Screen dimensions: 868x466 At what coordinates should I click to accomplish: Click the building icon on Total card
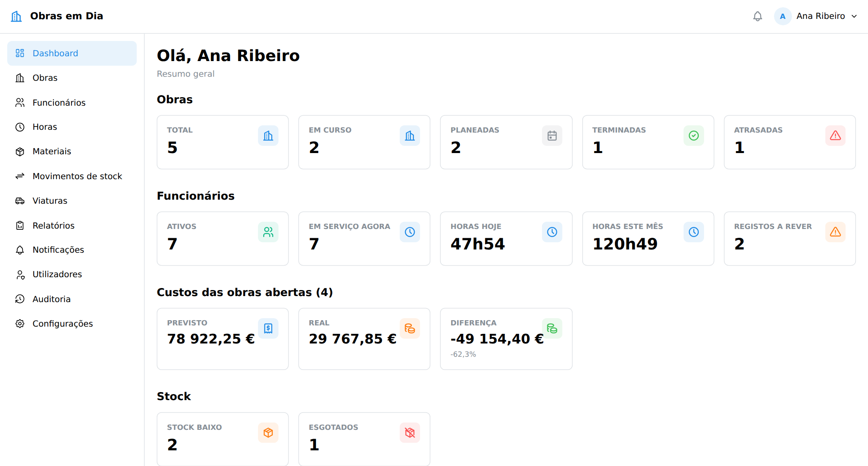[x=268, y=136]
